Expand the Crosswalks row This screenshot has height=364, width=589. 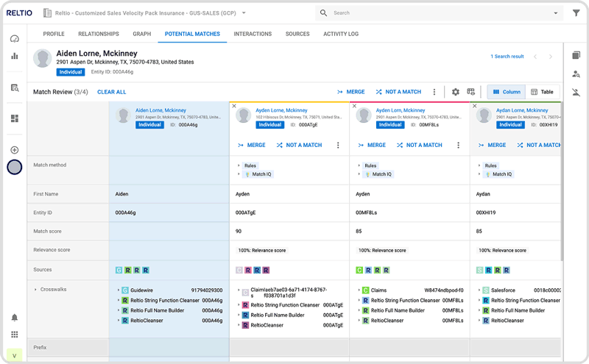click(35, 290)
